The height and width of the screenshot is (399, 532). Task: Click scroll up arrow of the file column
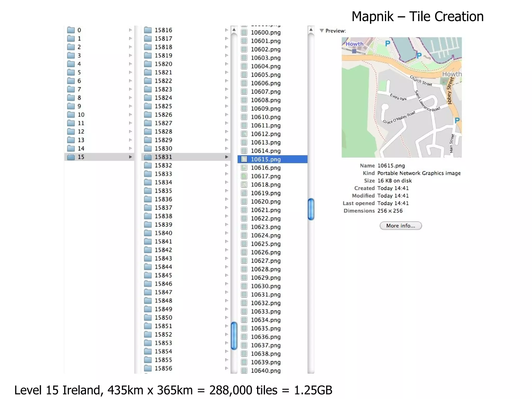pyautogui.click(x=311, y=30)
